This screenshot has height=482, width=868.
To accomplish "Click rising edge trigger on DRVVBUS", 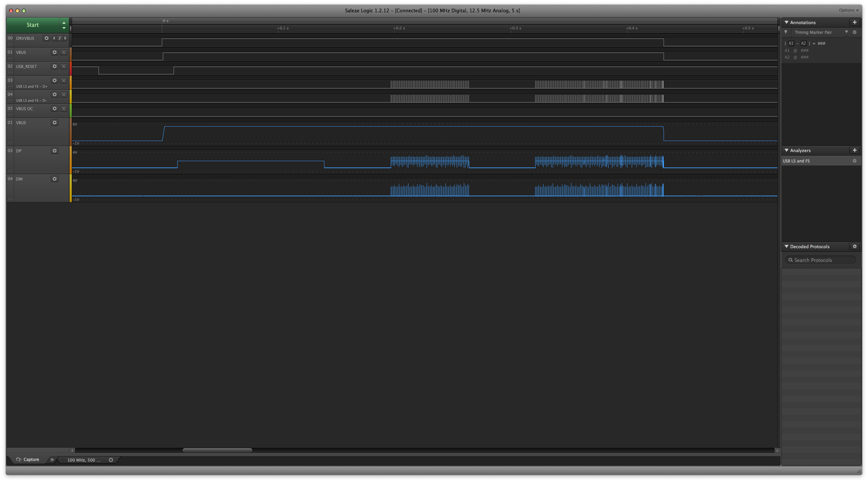I will click(60, 39).
